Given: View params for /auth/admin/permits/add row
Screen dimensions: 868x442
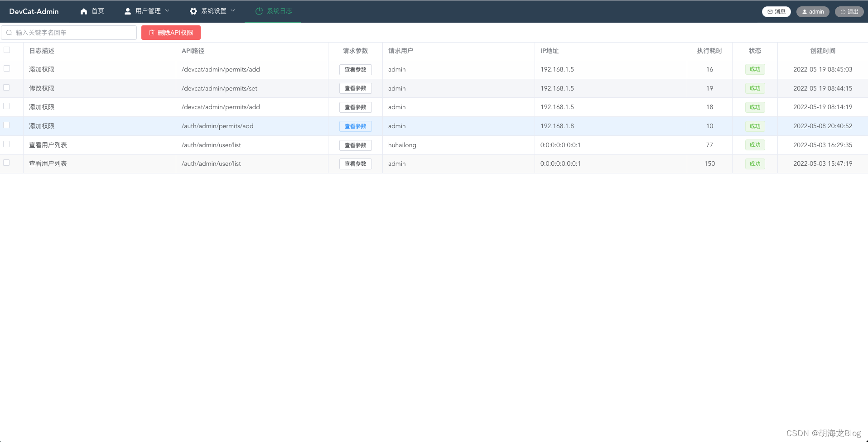Looking at the screenshot, I should 356,126.
